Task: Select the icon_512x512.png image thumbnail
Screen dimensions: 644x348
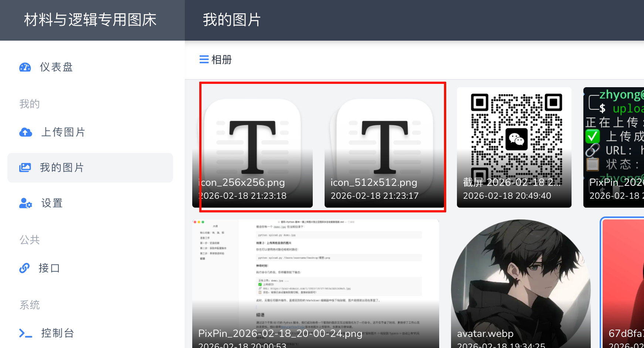Action: [x=384, y=147]
